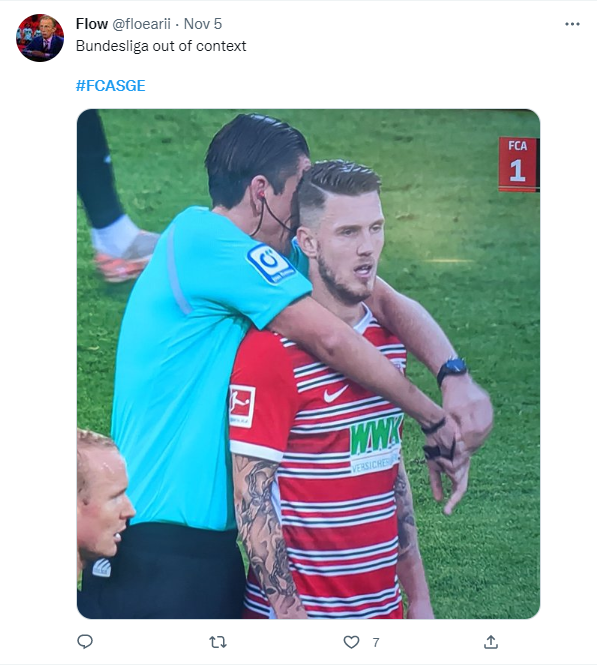Click the dark wristwatch in the photo
The image size is (597, 666).
click(452, 369)
